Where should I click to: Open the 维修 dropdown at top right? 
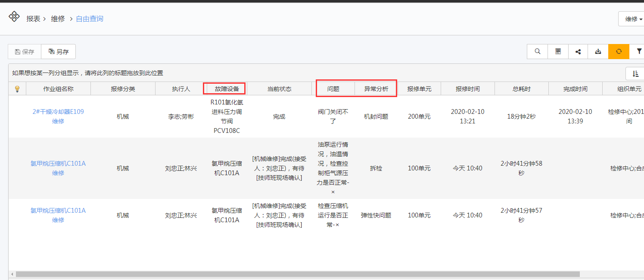(632, 19)
